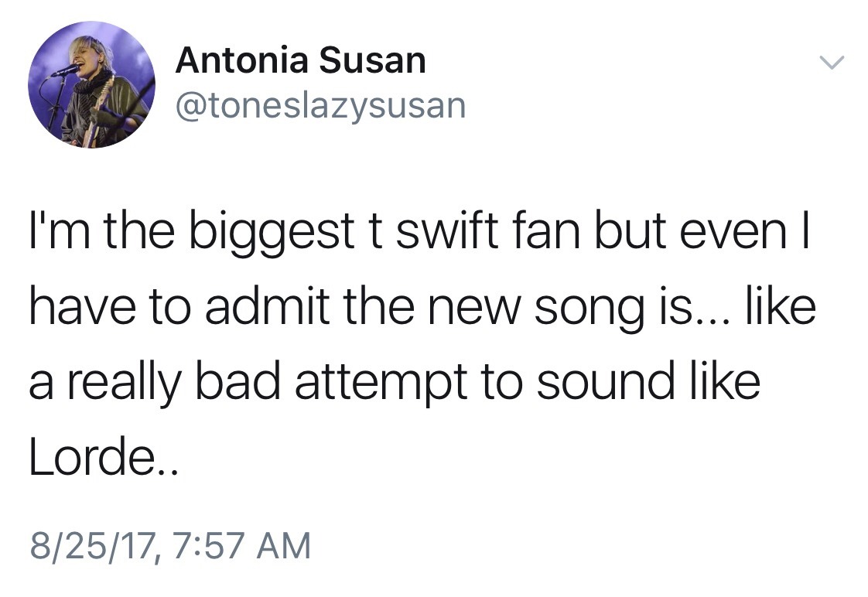Open Antonia Susan's profile picture
The width and height of the screenshot is (868, 597).
[91, 84]
